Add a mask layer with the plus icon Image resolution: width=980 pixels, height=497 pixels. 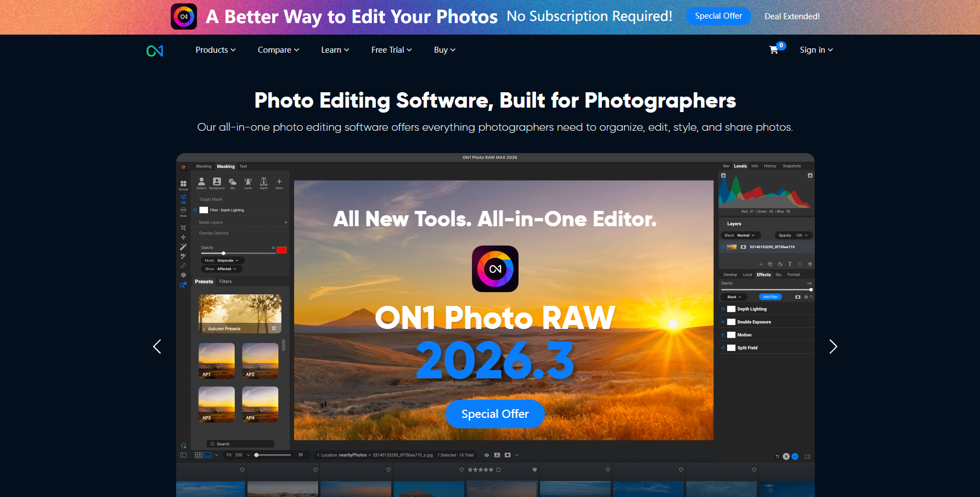point(286,222)
